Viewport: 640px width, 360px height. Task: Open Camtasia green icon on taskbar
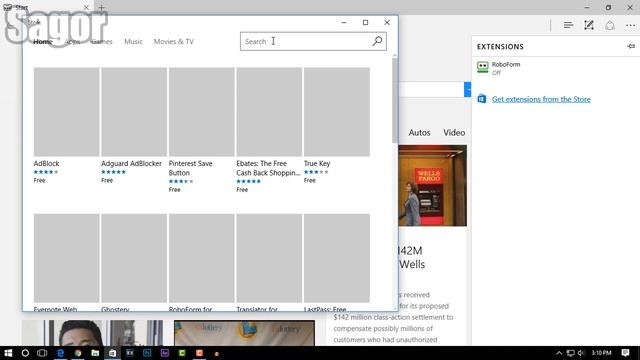coord(182,353)
